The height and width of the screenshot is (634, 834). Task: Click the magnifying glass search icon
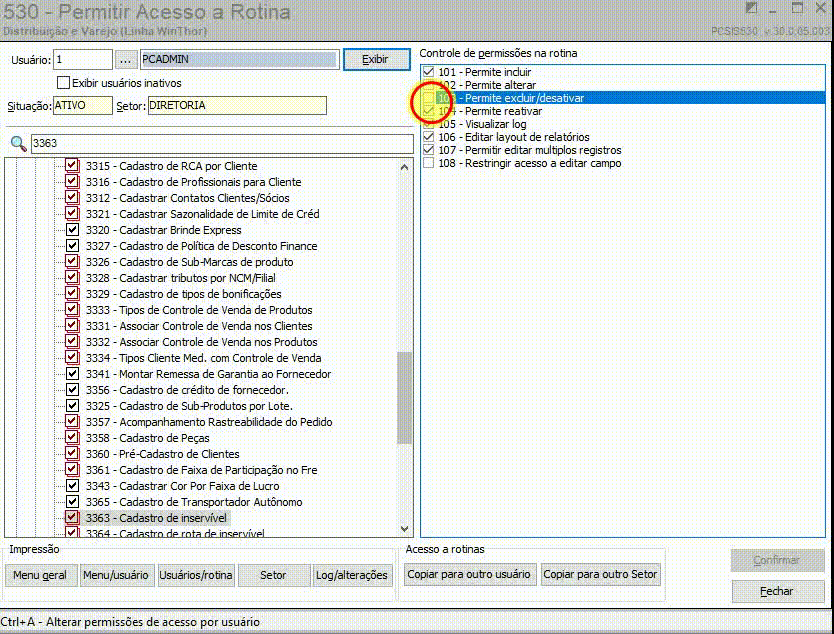click(x=19, y=143)
